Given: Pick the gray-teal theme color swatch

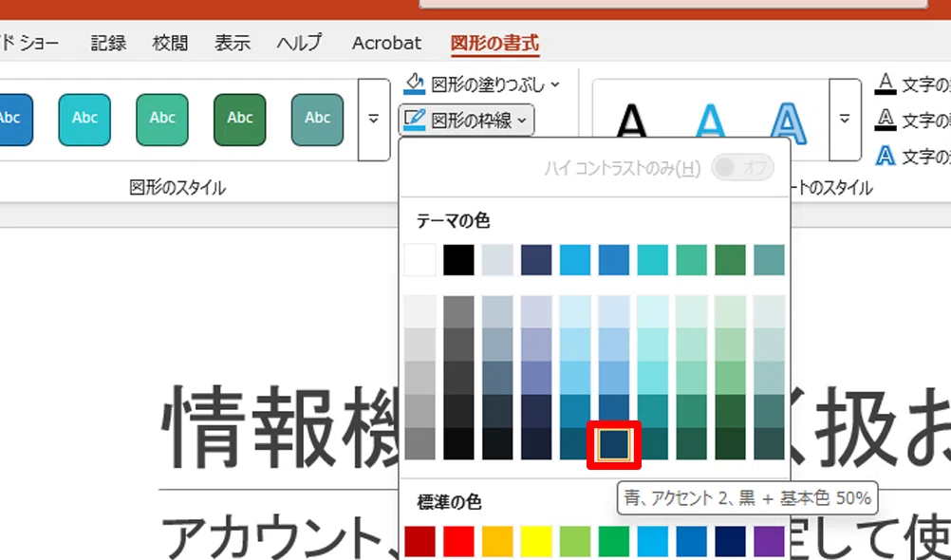Looking at the screenshot, I should 769,260.
